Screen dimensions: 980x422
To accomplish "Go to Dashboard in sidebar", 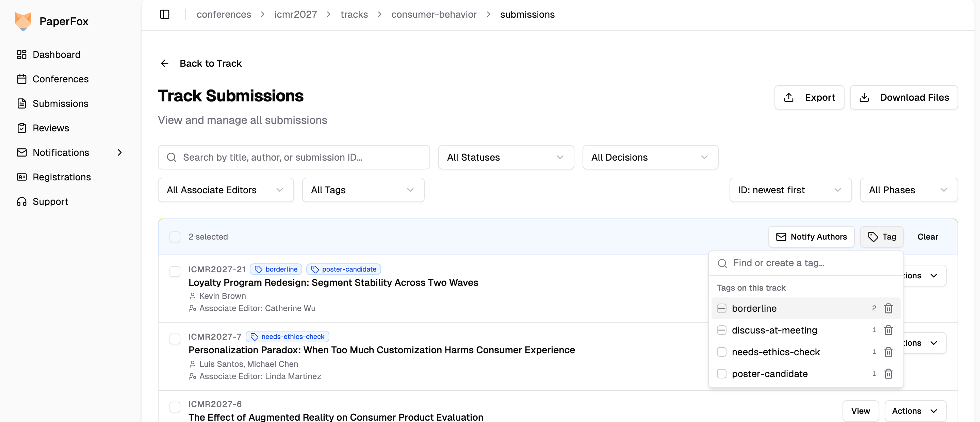I will tap(57, 54).
